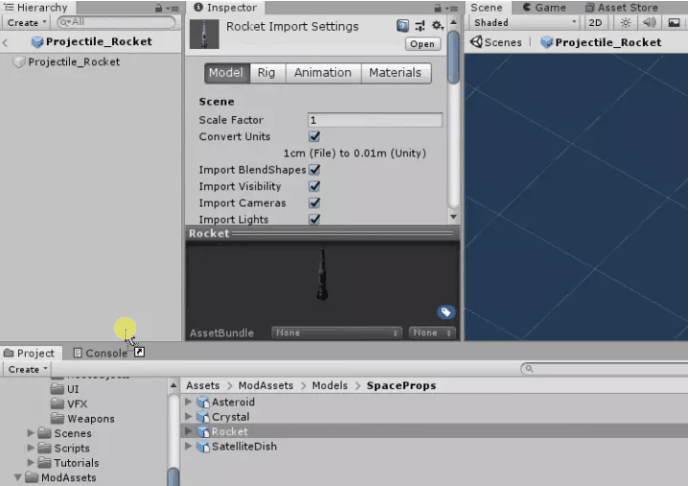Switch to the Animation tab
Screen dimensions: 691x486
(x=323, y=73)
